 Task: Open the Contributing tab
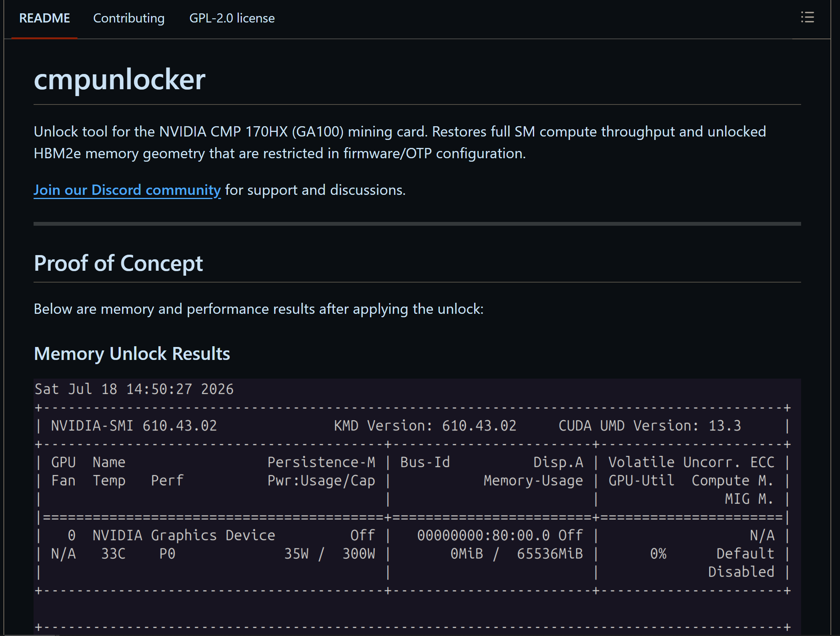pyautogui.click(x=129, y=18)
